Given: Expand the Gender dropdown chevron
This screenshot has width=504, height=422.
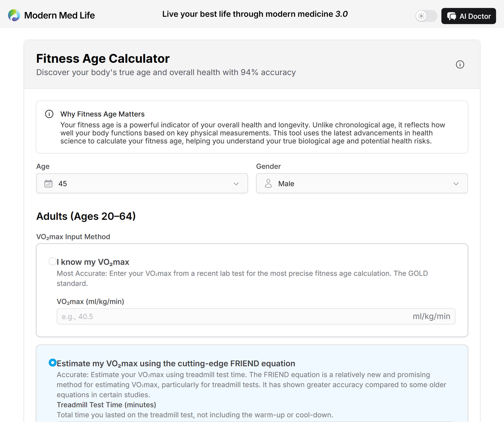Looking at the screenshot, I should (x=456, y=184).
